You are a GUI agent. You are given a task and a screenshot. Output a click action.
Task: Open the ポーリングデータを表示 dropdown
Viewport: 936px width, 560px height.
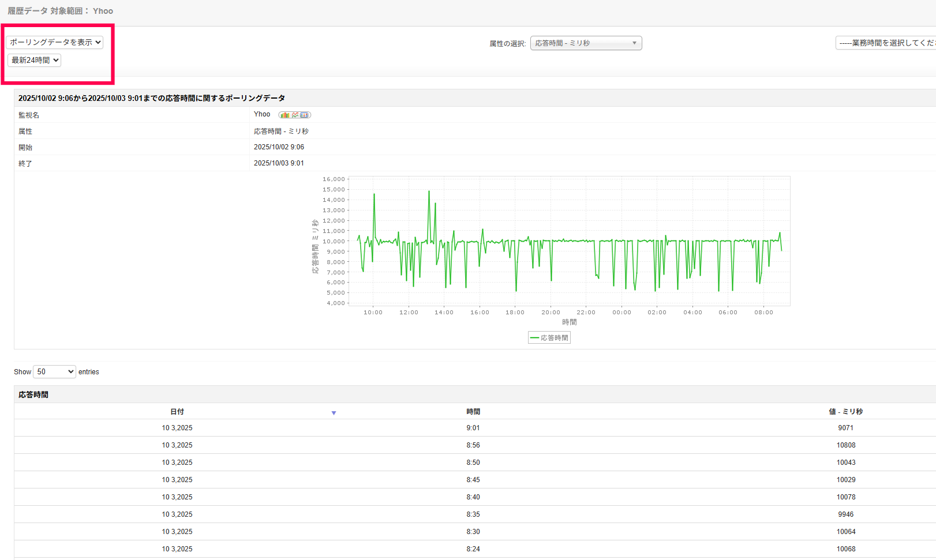pos(55,42)
